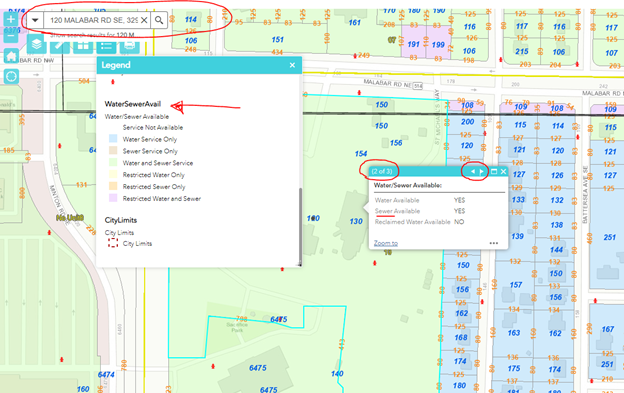Clear the address search text
The height and width of the screenshot is (393, 624).
coord(144,20)
